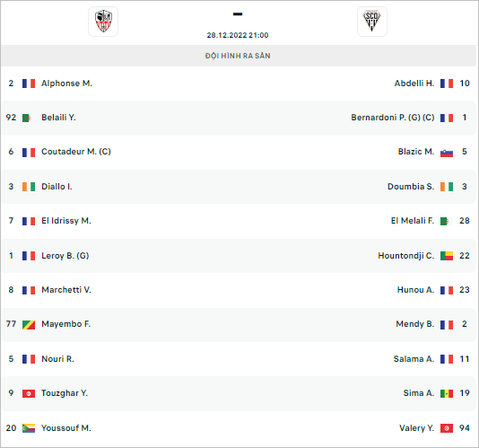Open the Angers SCO team crest

(372, 22)
